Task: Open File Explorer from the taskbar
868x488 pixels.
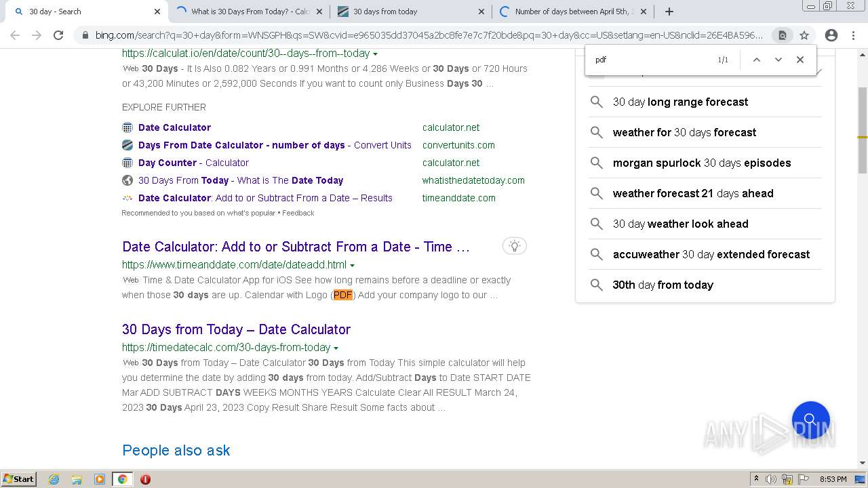Action: tap(77, 479)
